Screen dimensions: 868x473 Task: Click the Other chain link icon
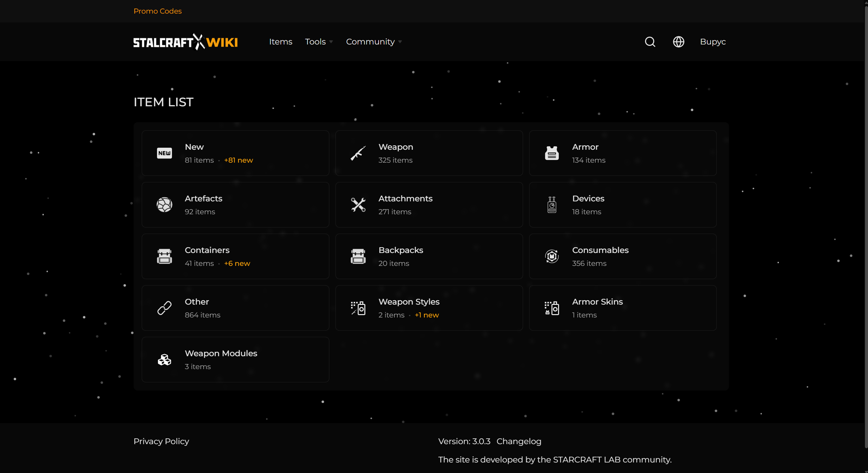coord(164,308)
